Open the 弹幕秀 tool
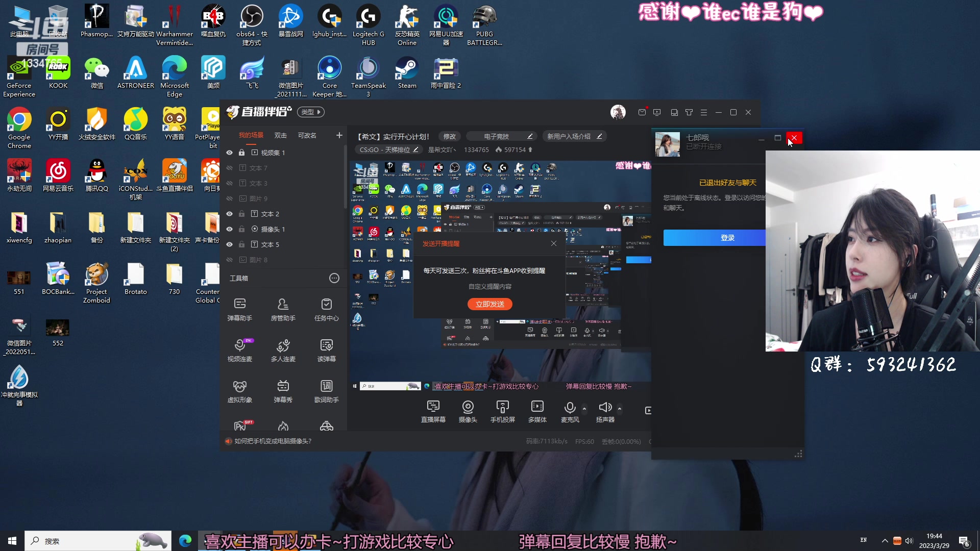 point(283,391)
